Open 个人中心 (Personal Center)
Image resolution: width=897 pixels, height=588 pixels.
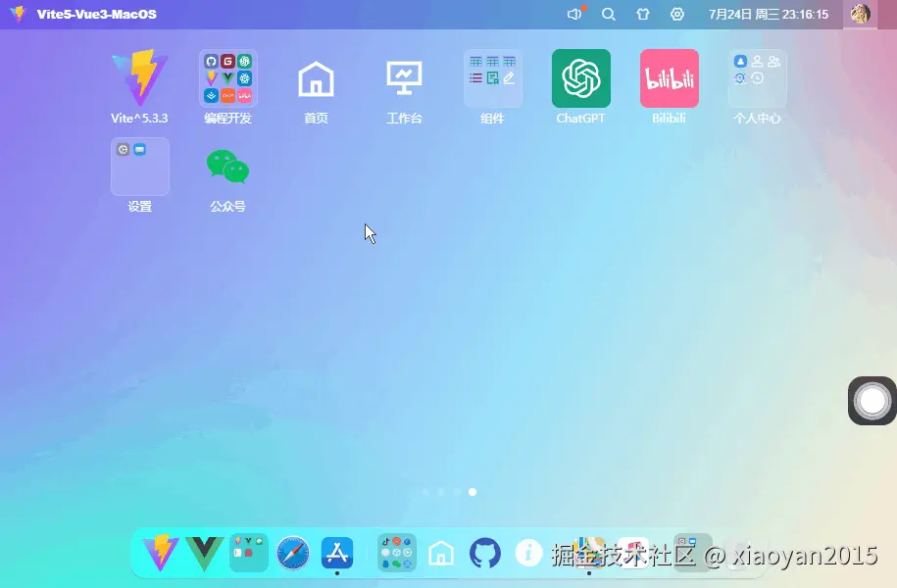(756, 77)
